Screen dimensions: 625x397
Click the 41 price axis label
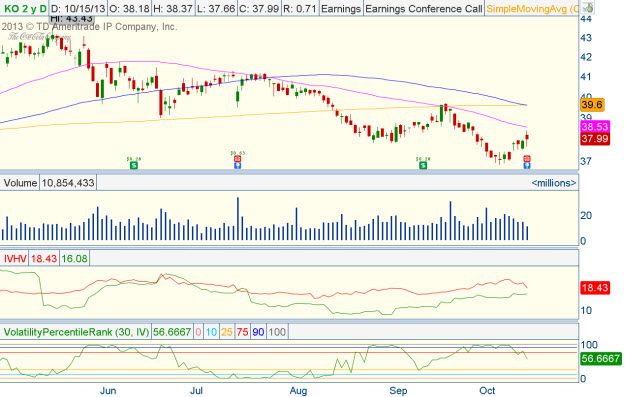click(586, 76)
